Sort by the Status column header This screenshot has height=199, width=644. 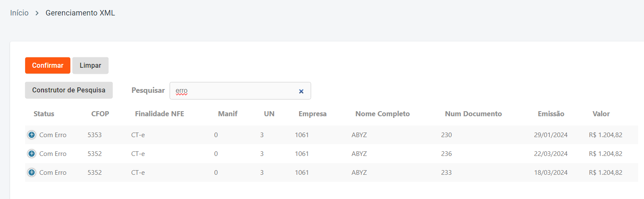point(44,114)
